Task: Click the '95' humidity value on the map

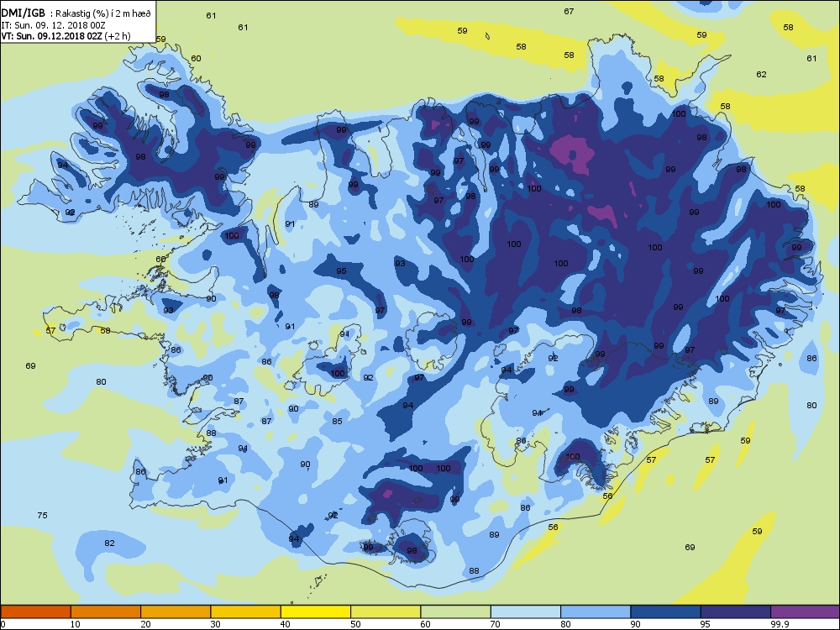Action: 341,271
